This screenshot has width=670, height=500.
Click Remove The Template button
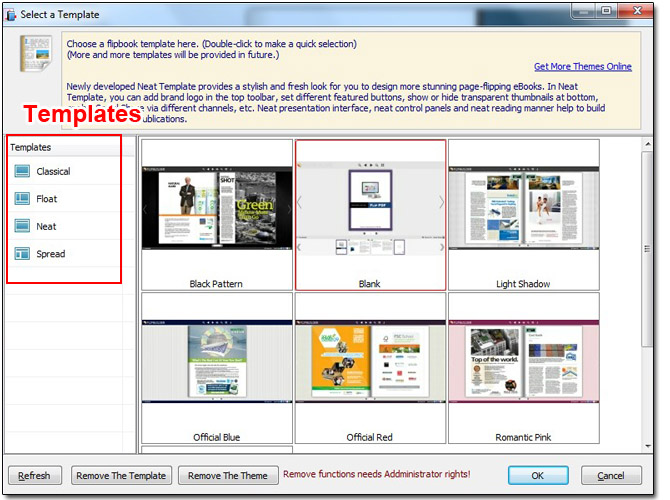point(121,475)
